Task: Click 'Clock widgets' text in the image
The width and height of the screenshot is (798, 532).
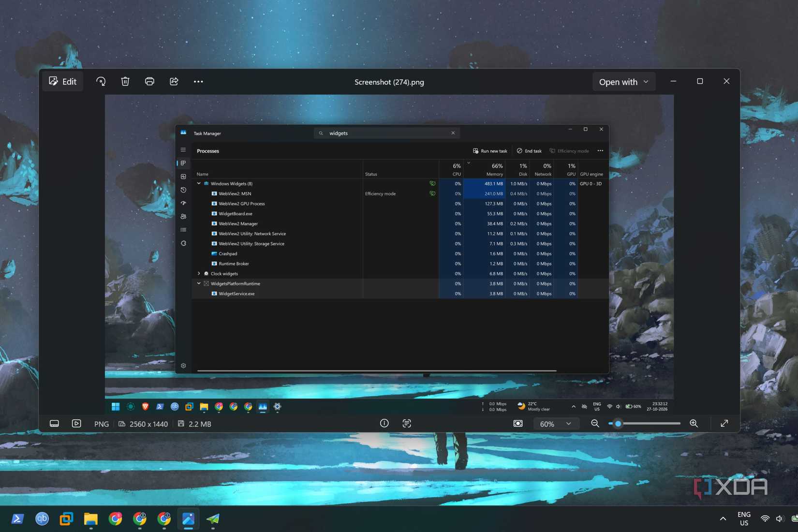Action: pos(224,274)
